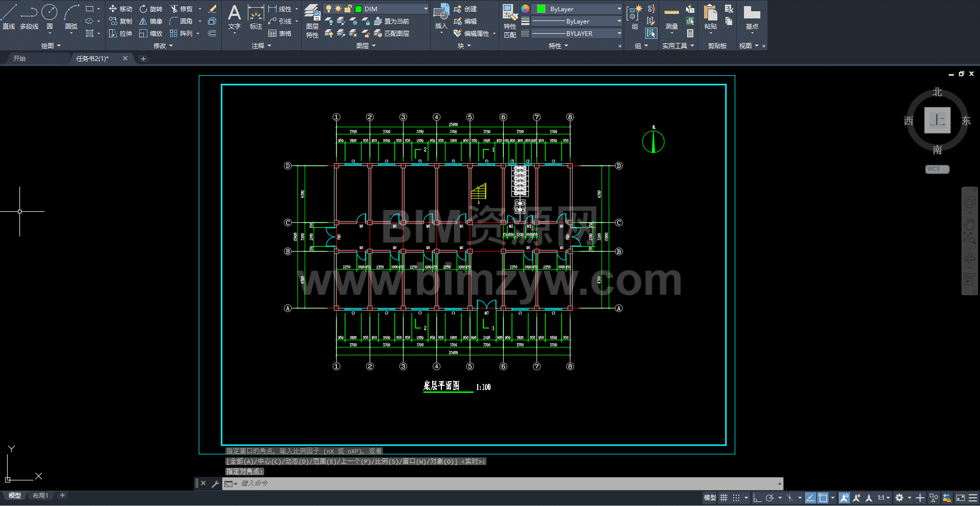
Task: Expand the 实用工具 (Utilities) panel
Action: tap(678, 46)
